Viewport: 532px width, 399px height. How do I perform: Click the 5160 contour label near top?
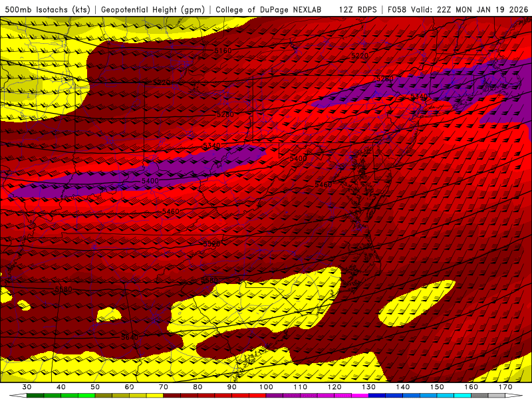tap(223, 51)
